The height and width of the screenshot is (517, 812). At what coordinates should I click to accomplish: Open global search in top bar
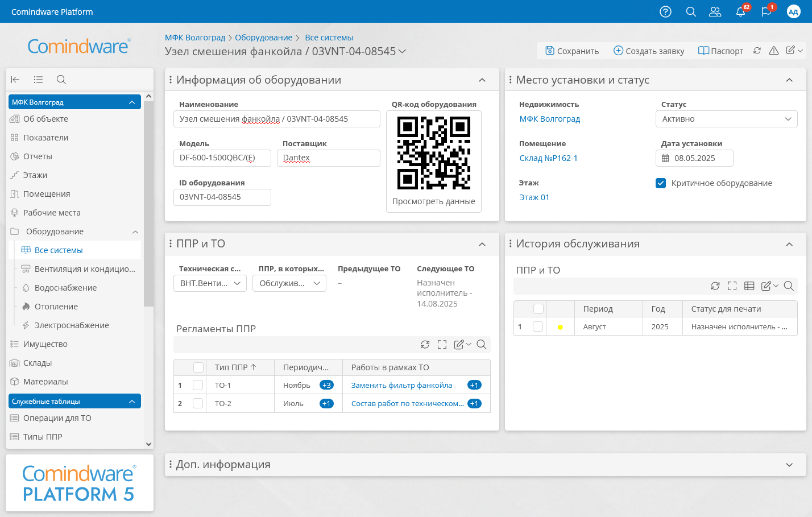(x=691, y=12)
